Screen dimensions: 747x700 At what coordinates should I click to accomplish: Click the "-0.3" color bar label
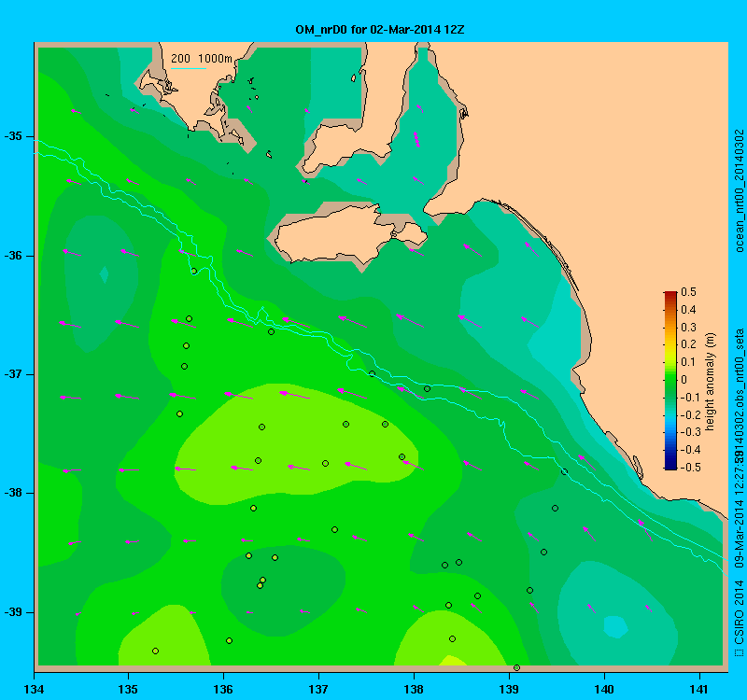[x=690, y=432]
